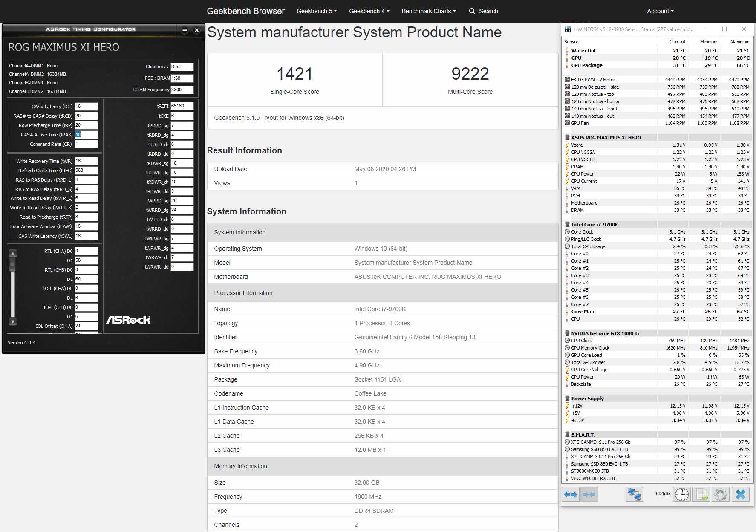Click the Motherboard value ASUSTeK ROG MAXIMUS XI HERO
756x532 pixels.
click(427, 277)
